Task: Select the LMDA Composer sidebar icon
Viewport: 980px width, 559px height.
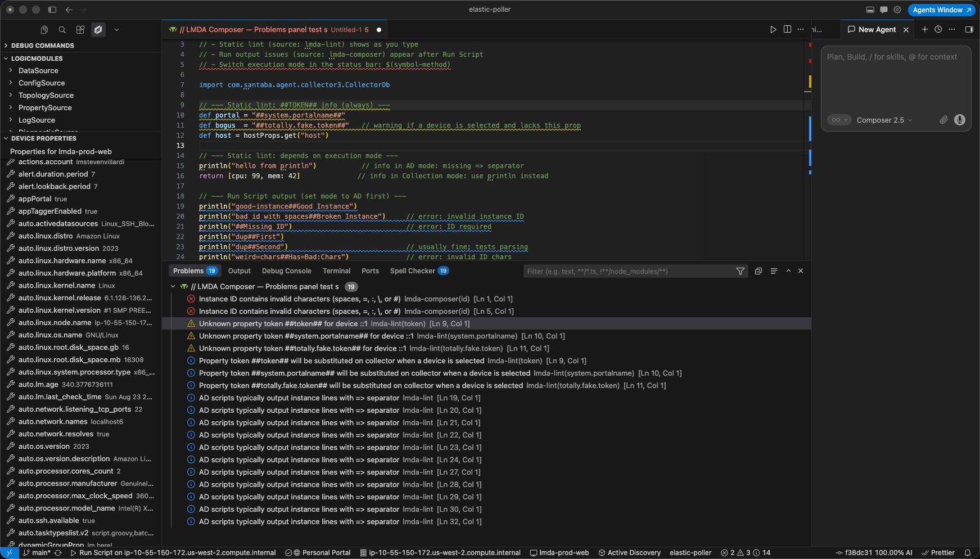Action: point(98,30)
